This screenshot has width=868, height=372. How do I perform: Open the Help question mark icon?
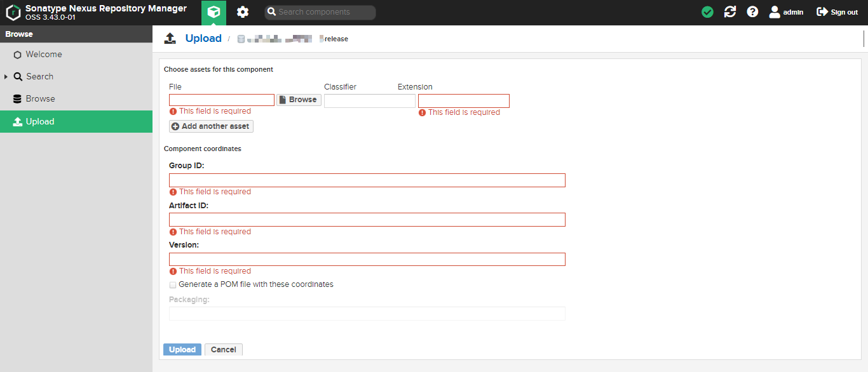point(752,12)
